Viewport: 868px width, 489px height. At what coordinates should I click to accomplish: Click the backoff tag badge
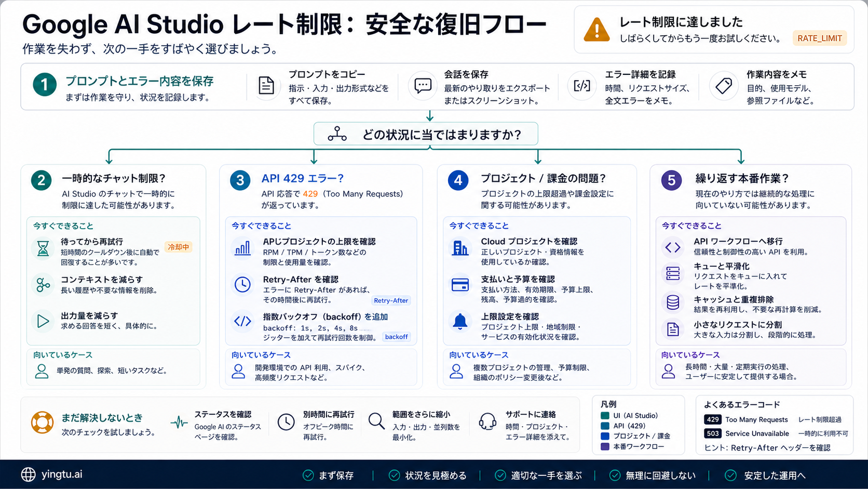(397, 337)
